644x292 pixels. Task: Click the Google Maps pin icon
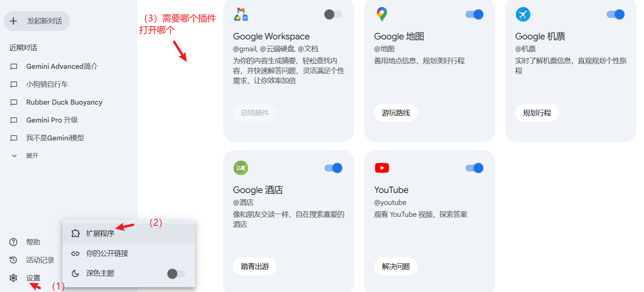tap(382, 14)
